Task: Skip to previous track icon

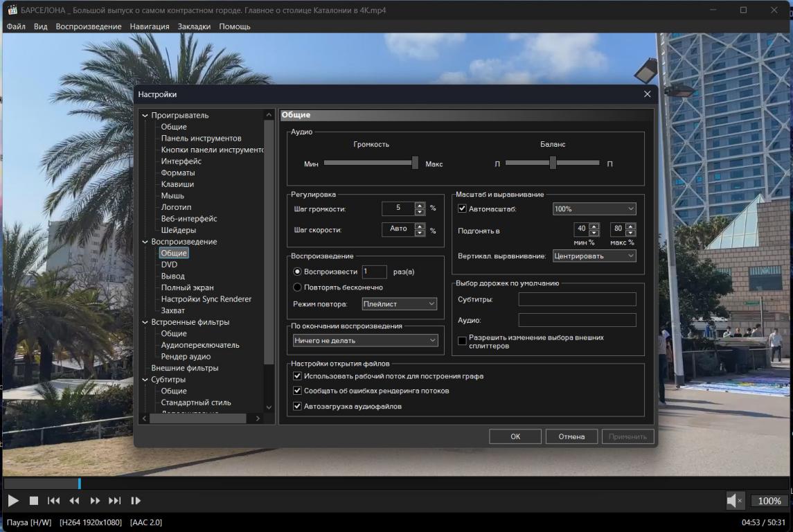Action: tap(53, 500)
